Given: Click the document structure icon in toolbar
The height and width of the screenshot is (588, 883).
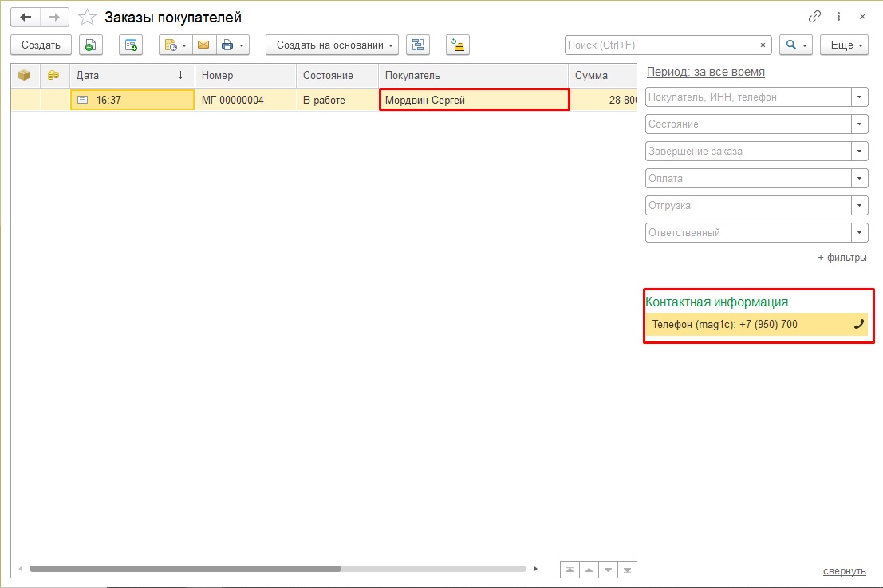Looking at the screenshot, I should click(417, 45).
